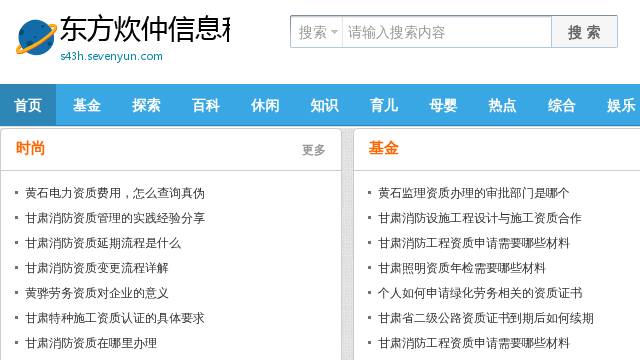Open article 黄石电力资质费用，怎么查询真伪
Image resolution: width=640 pixels, height=360 pixels.
pyautogui.click(x=115, y=193)
